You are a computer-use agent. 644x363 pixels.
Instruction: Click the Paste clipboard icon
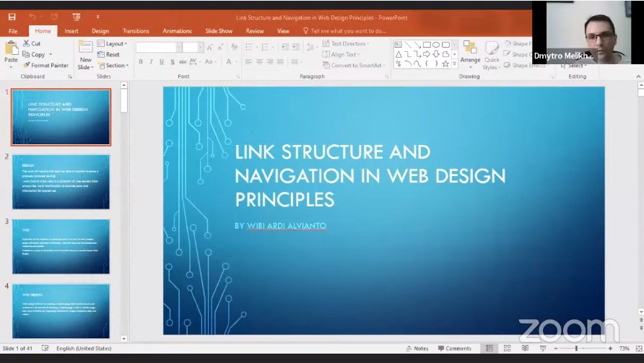pos(11,48)
